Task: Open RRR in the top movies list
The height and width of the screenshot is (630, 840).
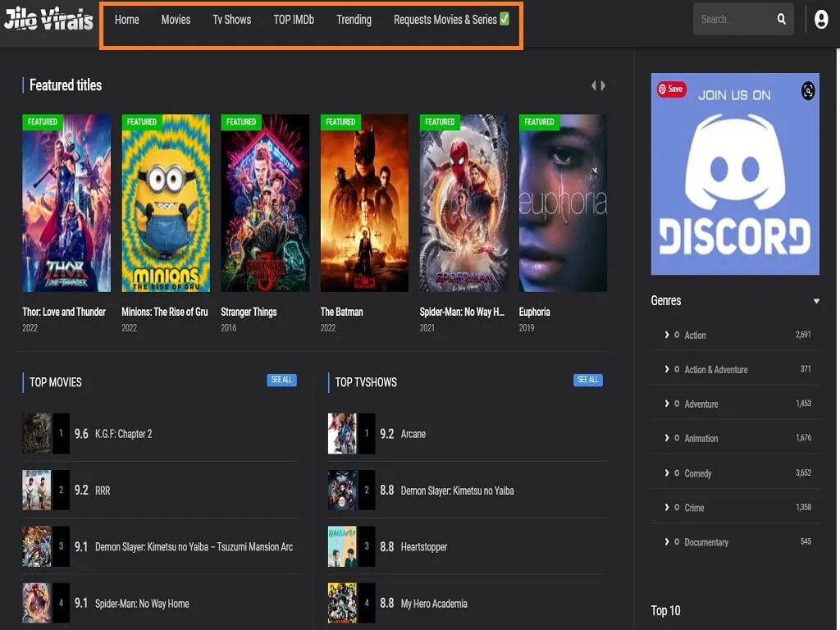Action: [103, 491]
